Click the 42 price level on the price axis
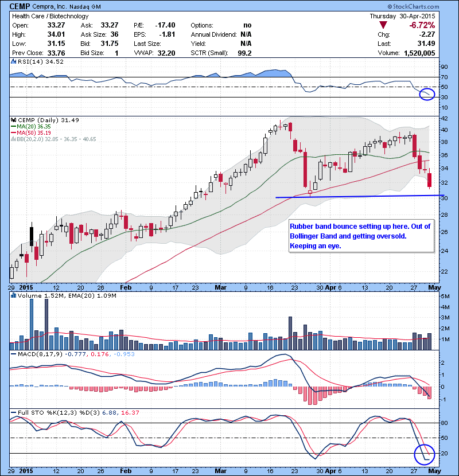 [444, 118]
